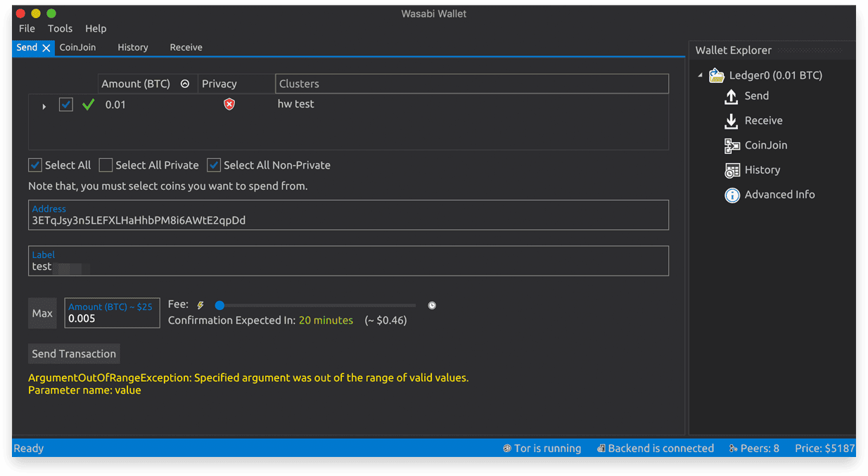Open Advanced Info in Wallet Explorer
The height and width of the screenshot is (476, 868).
779,194
